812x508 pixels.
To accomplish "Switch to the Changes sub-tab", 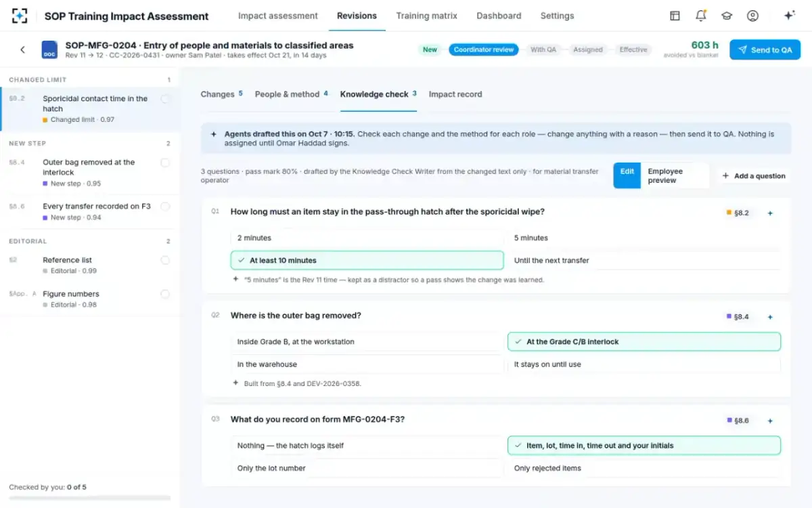I will (x=221, y=94).
